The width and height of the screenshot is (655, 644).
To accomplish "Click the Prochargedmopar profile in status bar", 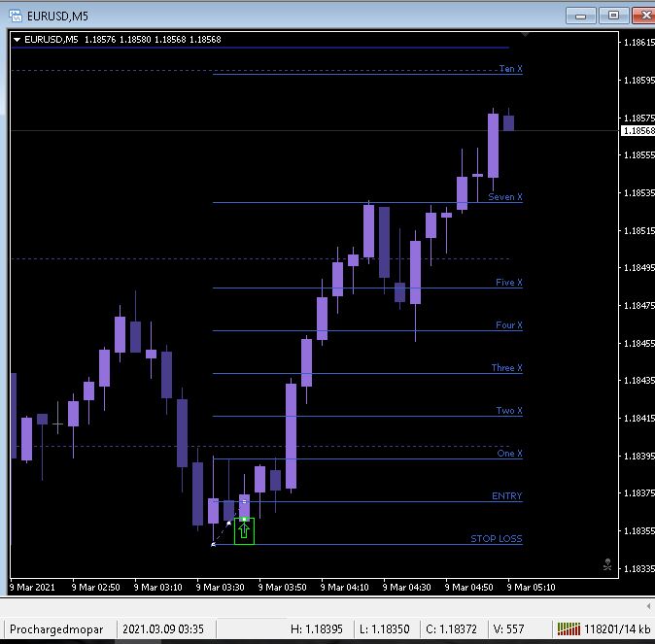I will point(56,629).
